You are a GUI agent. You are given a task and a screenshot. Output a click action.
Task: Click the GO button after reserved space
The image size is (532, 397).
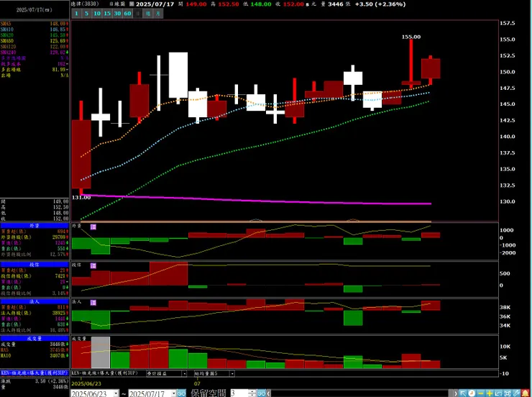[261, 393]
